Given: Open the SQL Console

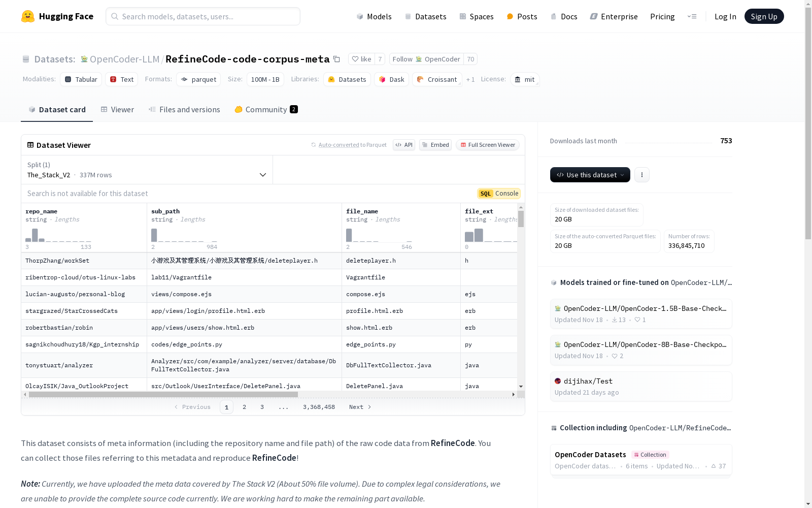Looking at the screenshot, I should pos(498,194).
